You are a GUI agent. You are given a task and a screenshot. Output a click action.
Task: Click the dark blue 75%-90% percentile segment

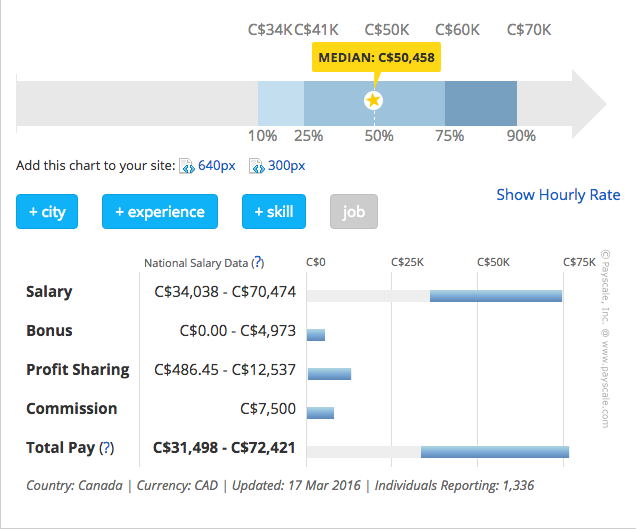coord(480,104)
